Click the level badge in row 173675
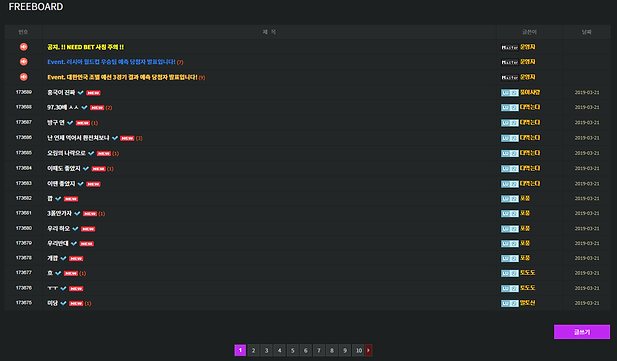 pyautogui.click(x=510, y=304)
